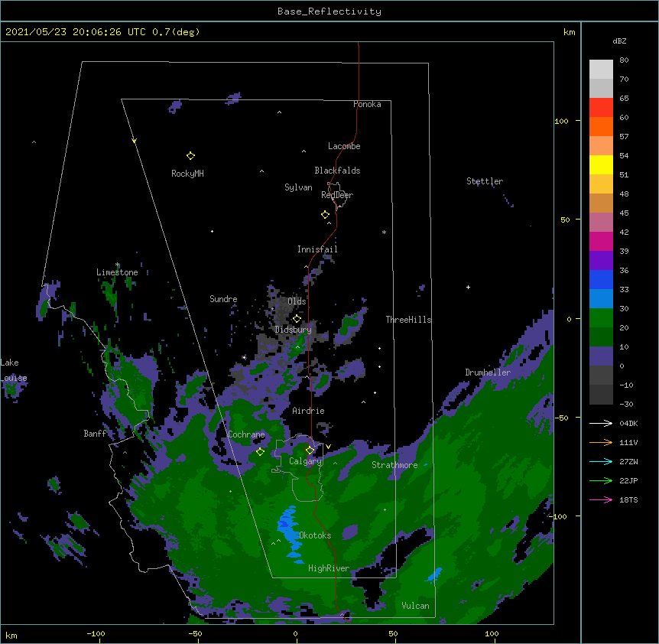Click the Stettler label
The width and height of the screenshot is (659, 644).
(485, 181)
